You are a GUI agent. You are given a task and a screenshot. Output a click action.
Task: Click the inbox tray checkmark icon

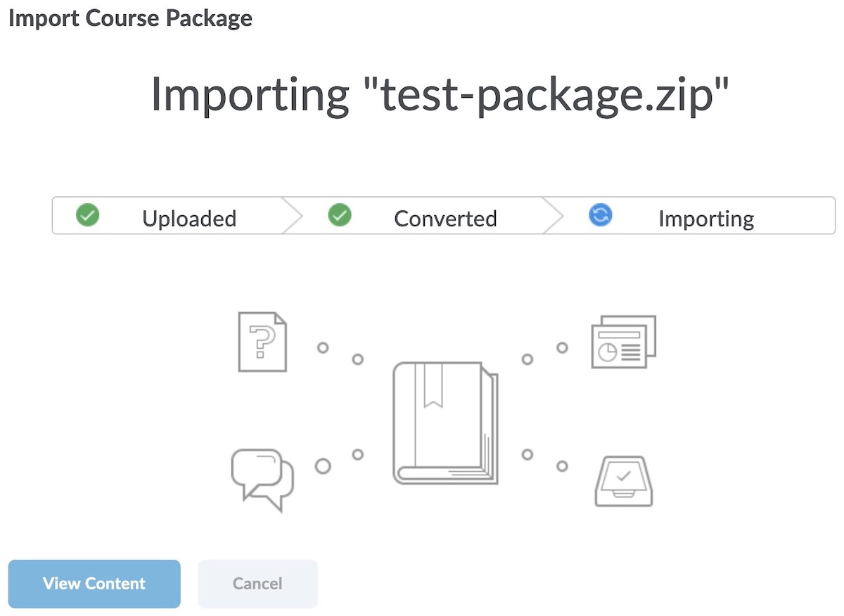tap(624, 481)
